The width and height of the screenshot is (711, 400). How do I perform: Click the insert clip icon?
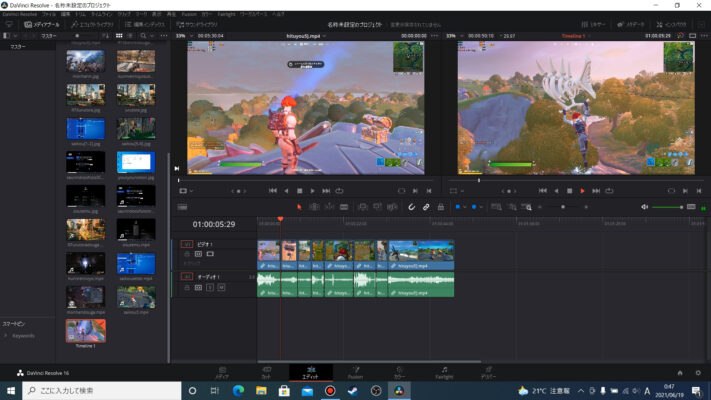pyautogui.click(x=363, y=207)
